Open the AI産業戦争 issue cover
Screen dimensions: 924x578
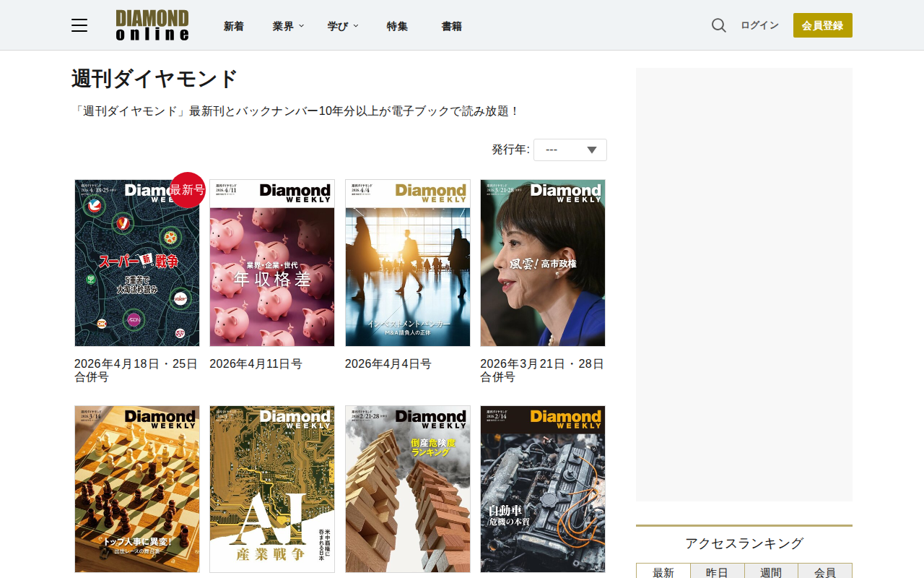coord(272,489)
